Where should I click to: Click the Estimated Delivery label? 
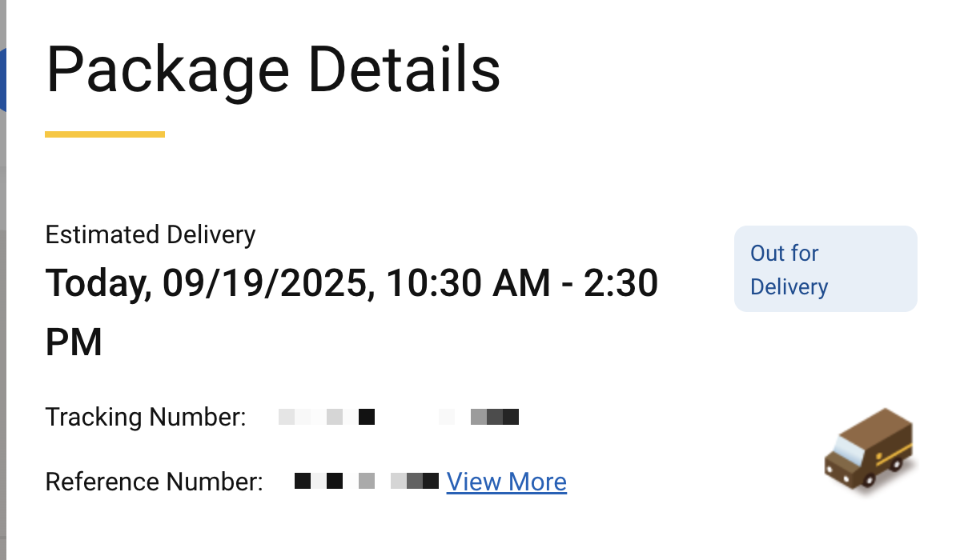pos(151,234)
